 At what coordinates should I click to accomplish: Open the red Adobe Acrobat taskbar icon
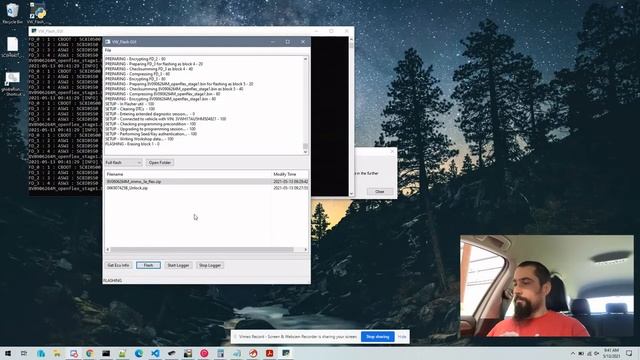pos(269,353)
